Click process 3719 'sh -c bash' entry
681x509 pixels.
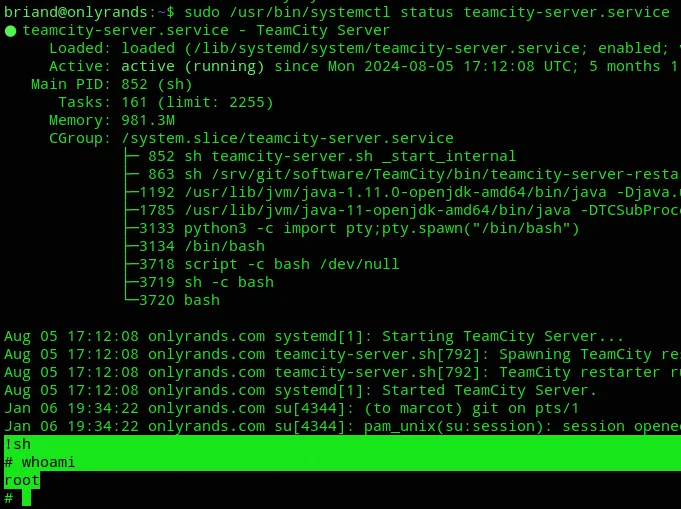coord(206,282)
